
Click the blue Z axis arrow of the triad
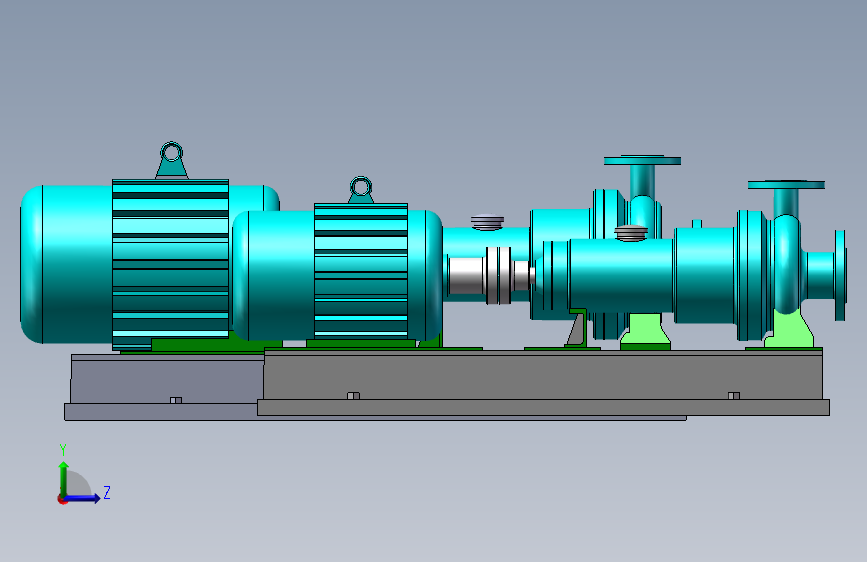click(83, 498)
